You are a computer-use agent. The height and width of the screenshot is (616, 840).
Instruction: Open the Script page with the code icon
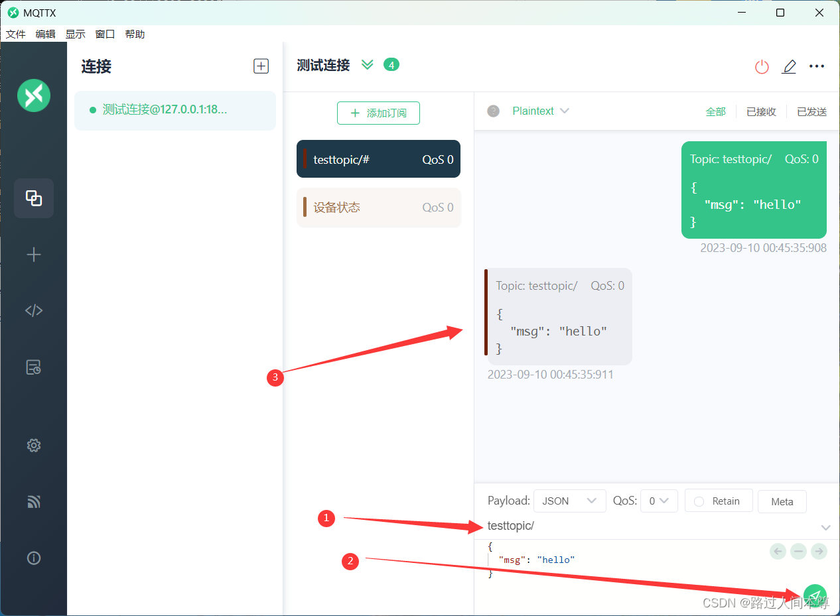34,310
